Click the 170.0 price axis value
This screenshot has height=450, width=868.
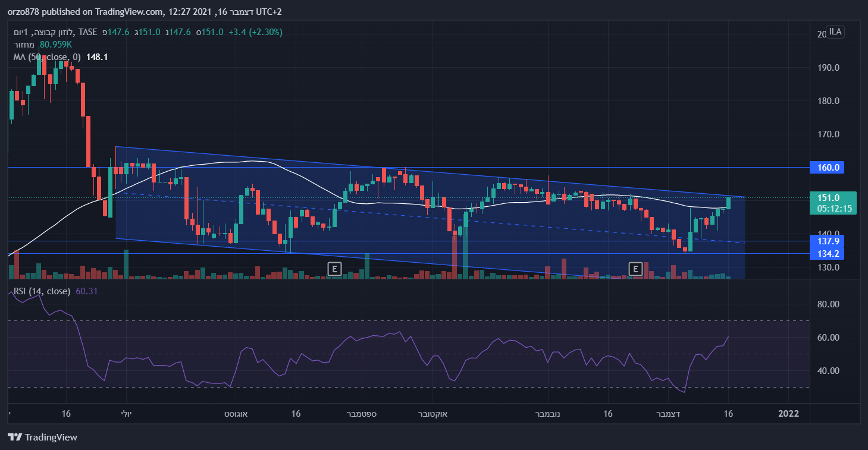point(828,134)
